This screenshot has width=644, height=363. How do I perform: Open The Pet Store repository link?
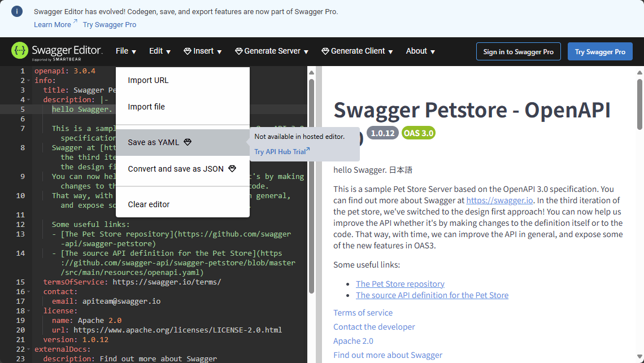(x=400, y=283)
